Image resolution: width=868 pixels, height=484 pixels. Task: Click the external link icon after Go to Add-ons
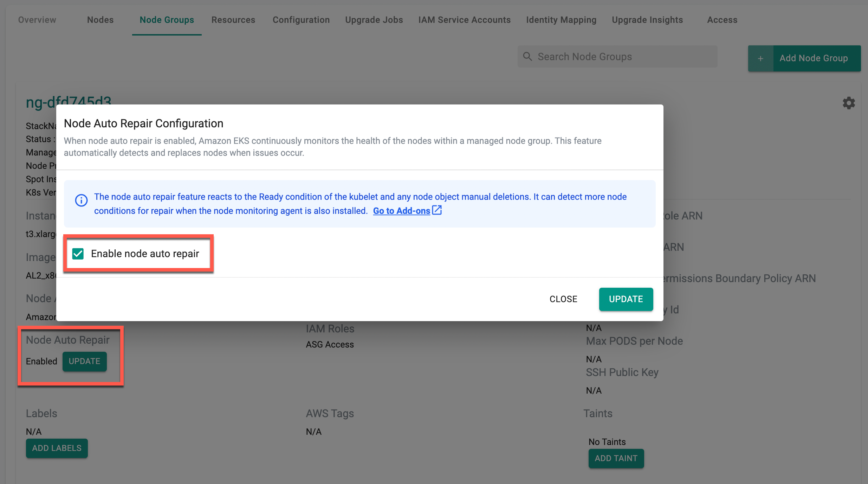coord(437,210)
